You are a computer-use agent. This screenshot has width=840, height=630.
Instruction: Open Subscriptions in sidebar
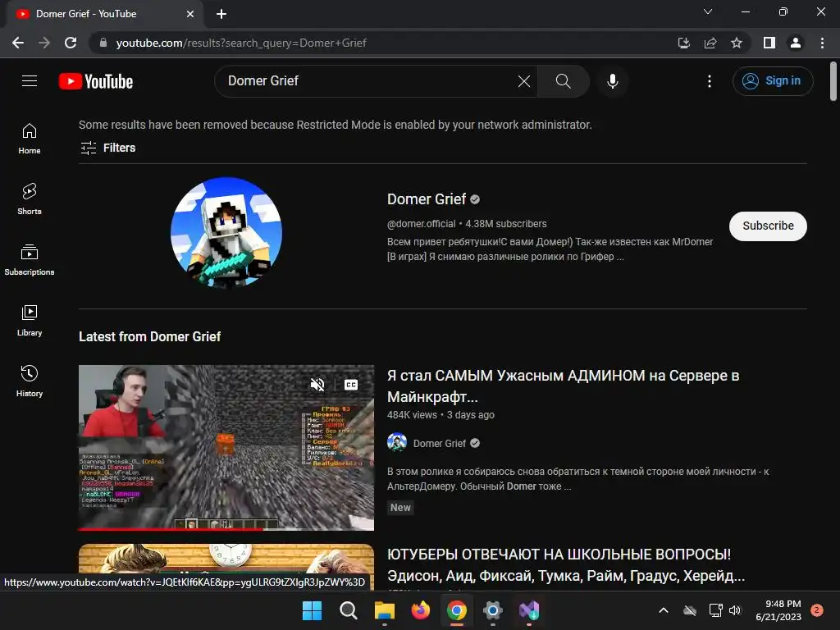30,260
